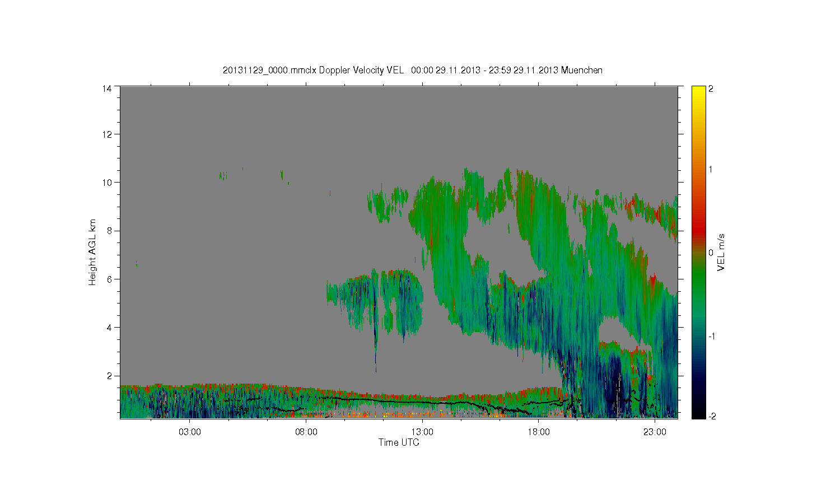Click the colorbar value label -2
This screenshot has width=840, height=504.
point(711,416)
